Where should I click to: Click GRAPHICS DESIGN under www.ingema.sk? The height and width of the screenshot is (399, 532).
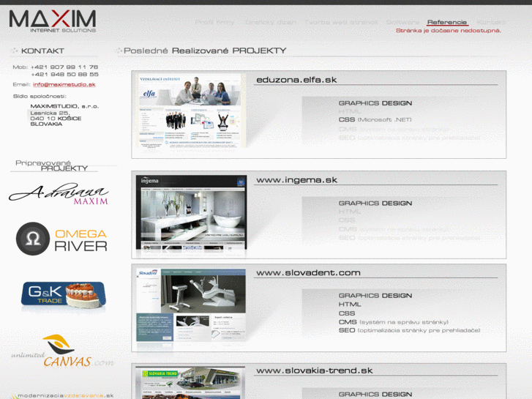375,203
